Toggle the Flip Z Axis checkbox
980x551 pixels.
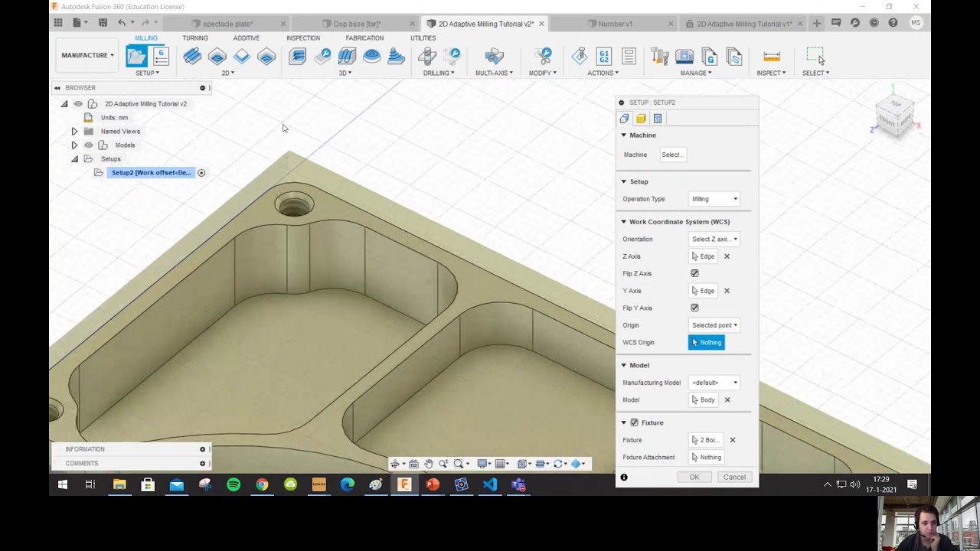695,273
